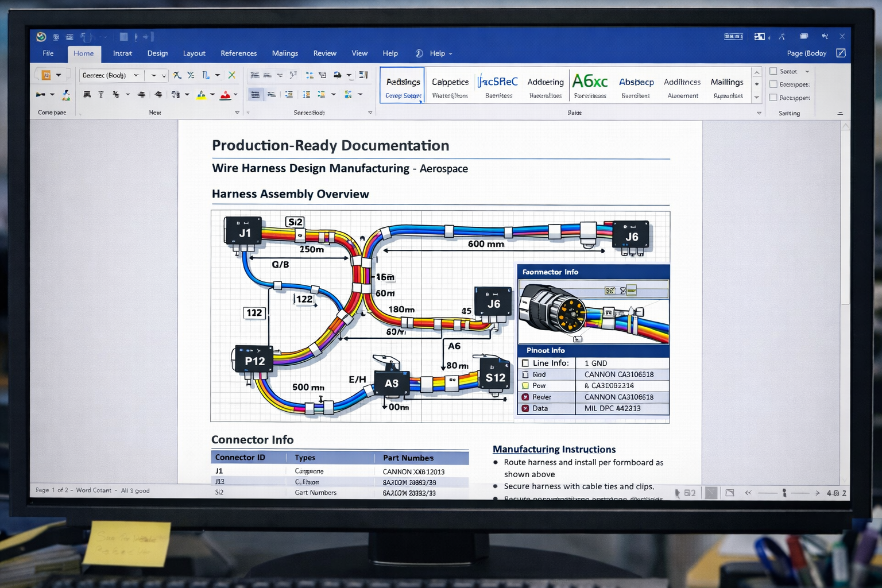Switch to the Design tab
The width and height of the screenshot is (882, 588).
click(x=157, y=53)
